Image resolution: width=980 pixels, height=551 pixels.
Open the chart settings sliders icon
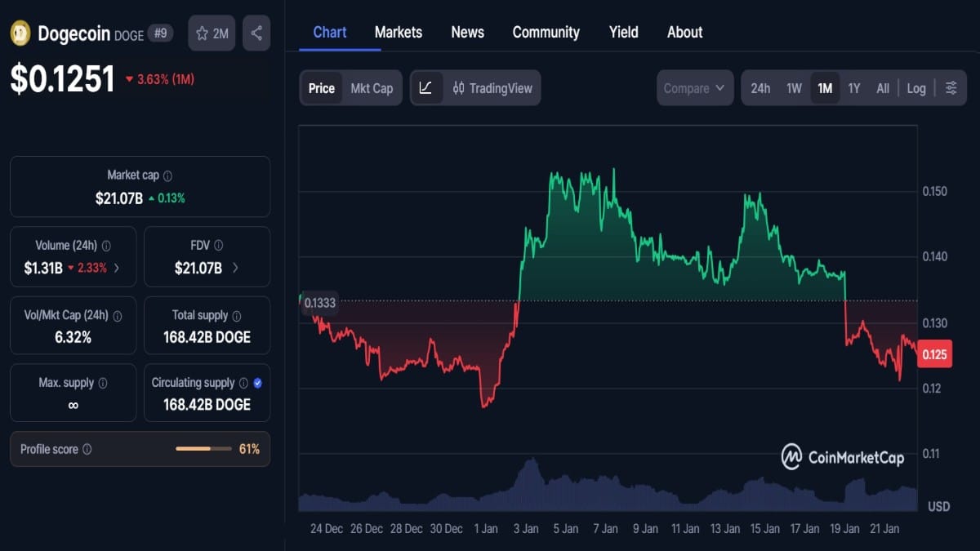pos(951,87)
